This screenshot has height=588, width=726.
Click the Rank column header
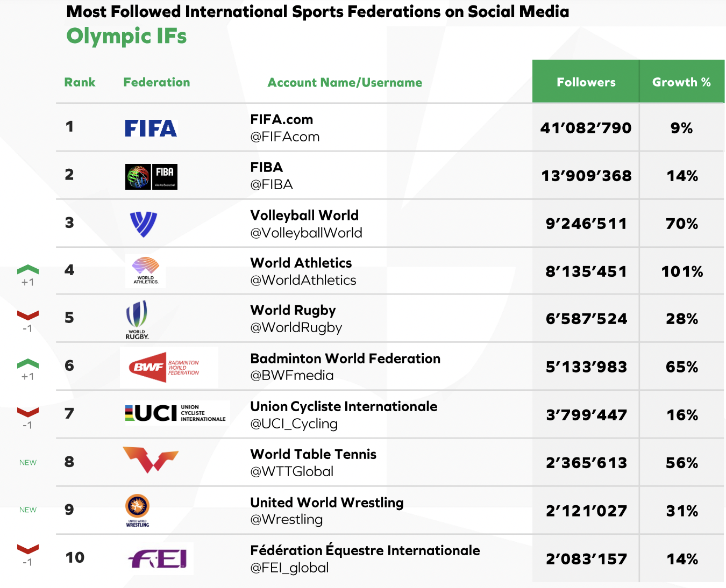pyautogui.click(x=80, y=82)
